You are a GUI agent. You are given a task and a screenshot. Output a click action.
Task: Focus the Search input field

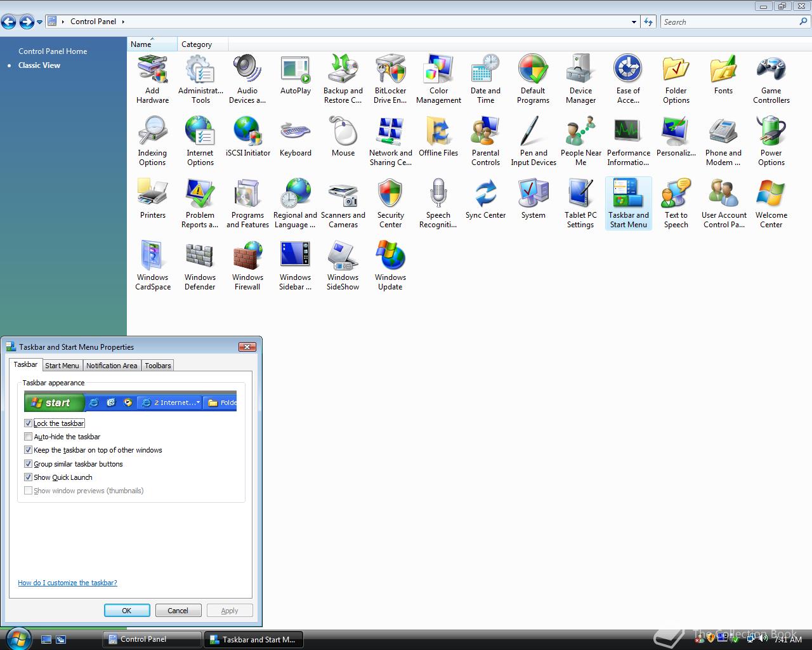click(x=730, y=22)
